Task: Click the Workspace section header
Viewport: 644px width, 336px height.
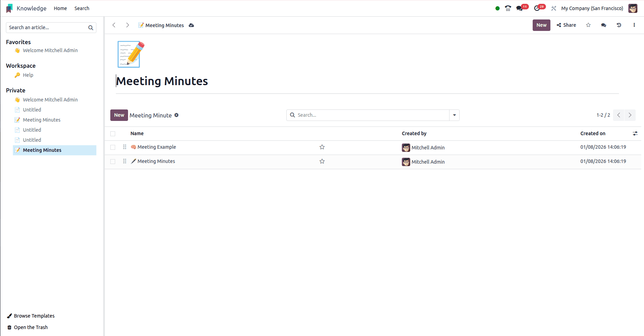Action: pyautogui.click(x=21, y=66)
